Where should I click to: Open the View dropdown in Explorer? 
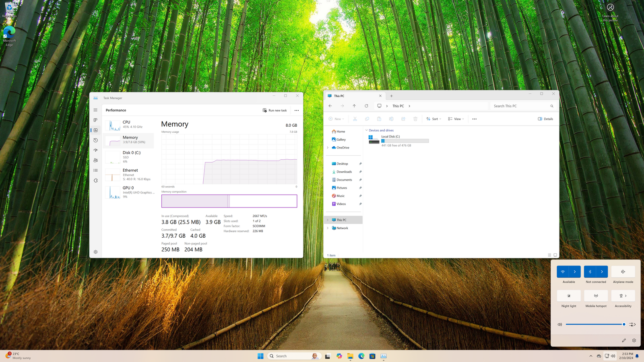456,119
